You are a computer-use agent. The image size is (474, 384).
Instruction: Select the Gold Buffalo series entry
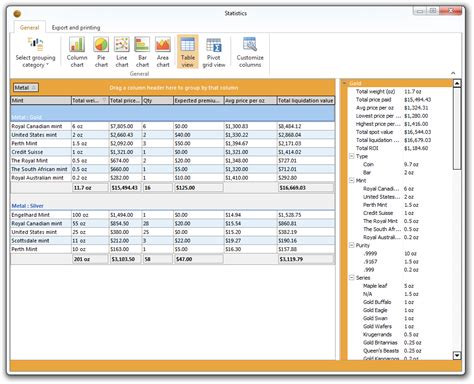(x=400, y=302)
